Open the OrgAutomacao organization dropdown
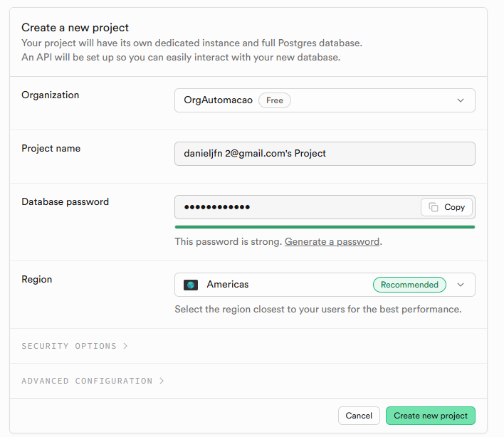The image size is (504, 437). click(325, 100)
